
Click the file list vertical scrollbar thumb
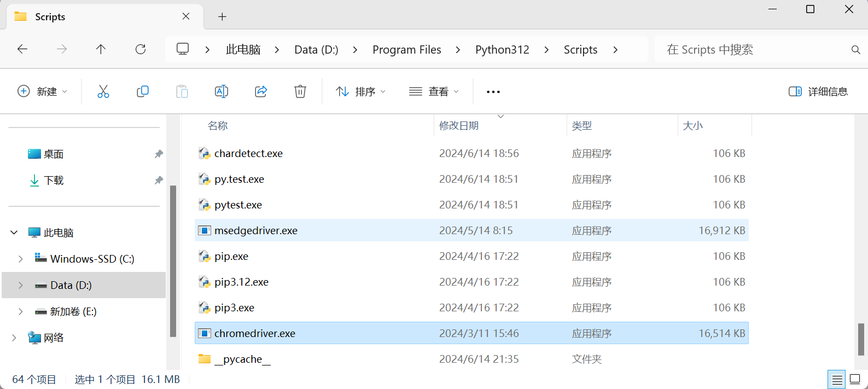click(861, 339)
